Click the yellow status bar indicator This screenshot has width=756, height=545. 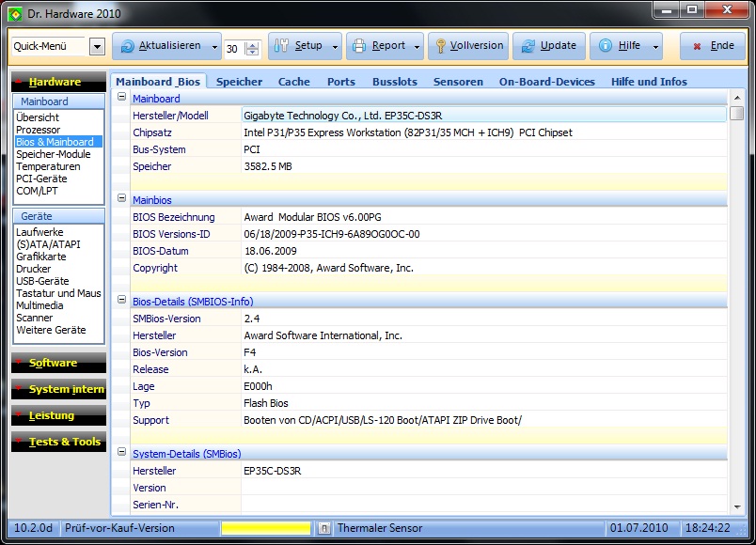[x=266, y=529]
